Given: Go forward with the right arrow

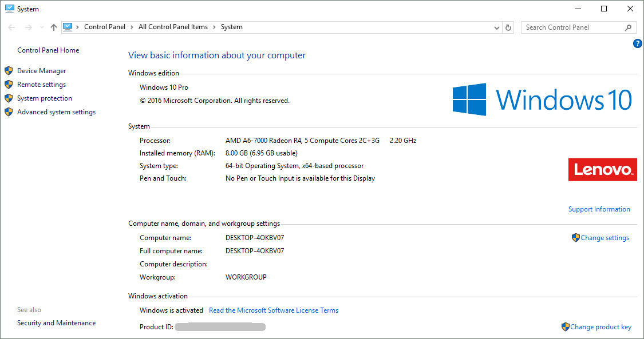Looking at the screenshot, I should (x=29, y=27).
